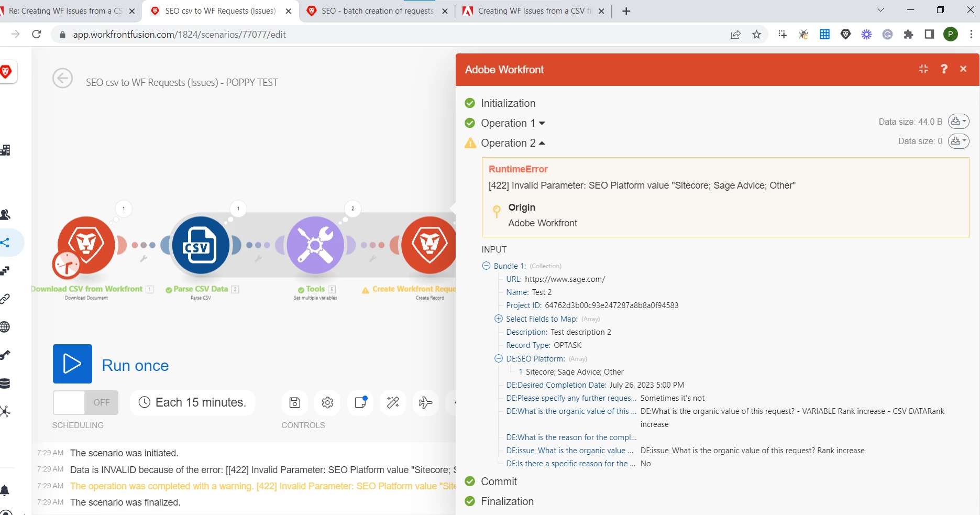Collapse DE:SEO Platform array

499,358
